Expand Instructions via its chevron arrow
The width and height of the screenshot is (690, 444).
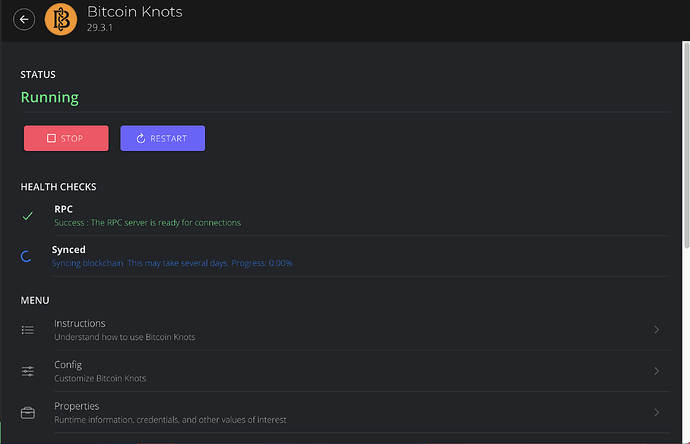[x=657, y=330]
